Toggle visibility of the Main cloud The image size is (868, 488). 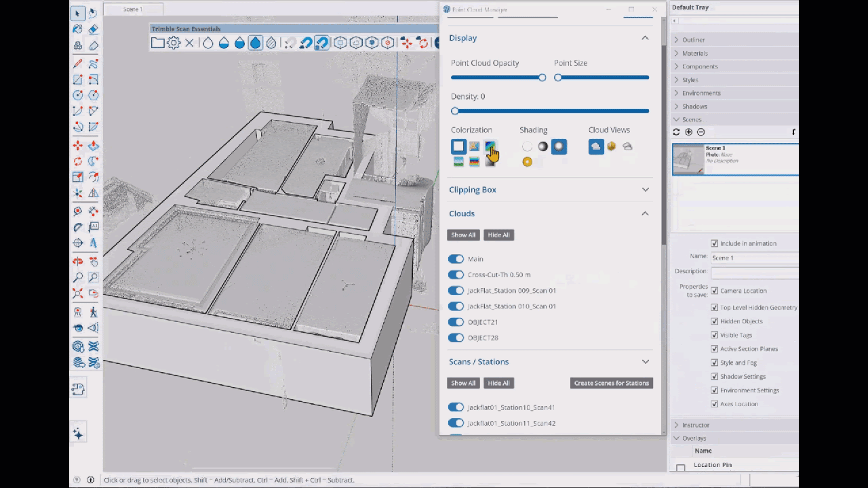tap(456, 258)
